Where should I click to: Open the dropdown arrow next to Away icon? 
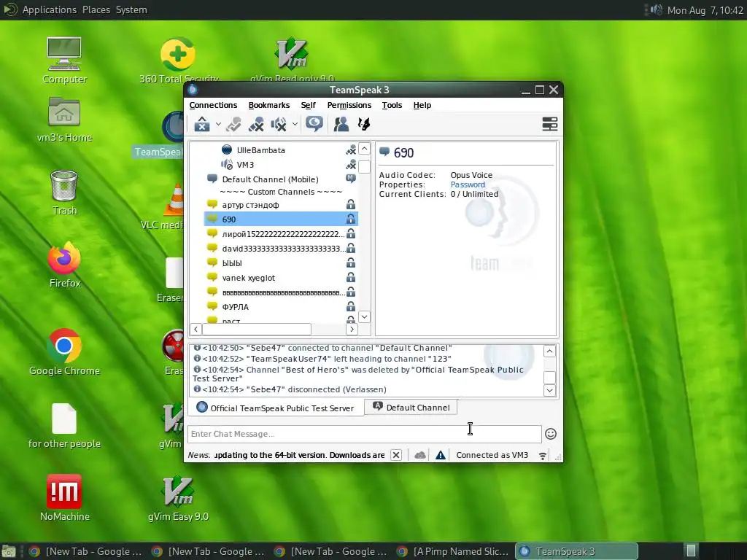tap(218, 124)
